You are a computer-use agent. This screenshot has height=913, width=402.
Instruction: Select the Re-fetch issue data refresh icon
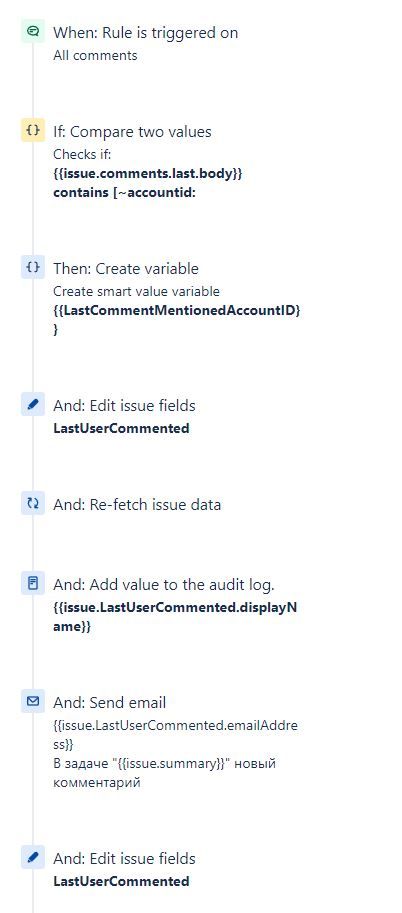pos(33,503)
